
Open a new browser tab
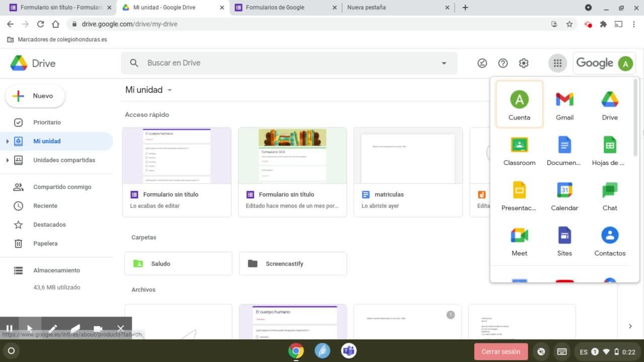pos(465,8)
